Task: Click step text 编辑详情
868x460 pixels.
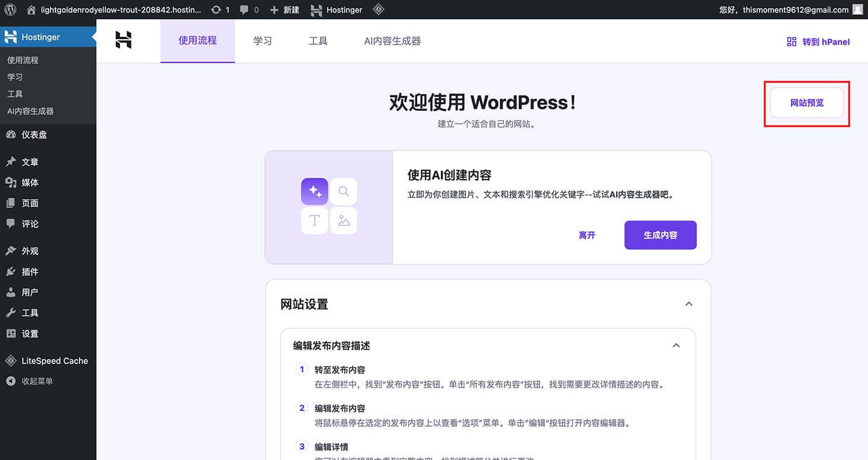Action: (332, 447)
